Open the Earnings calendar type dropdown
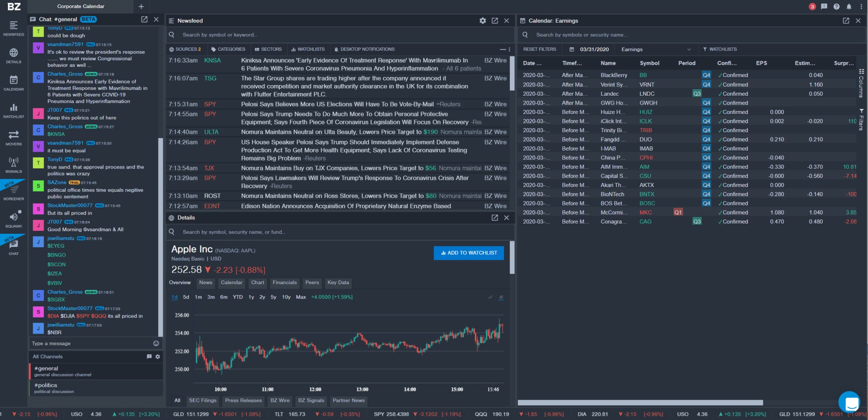This screenshot has width=868, height=420. [656, 49]
